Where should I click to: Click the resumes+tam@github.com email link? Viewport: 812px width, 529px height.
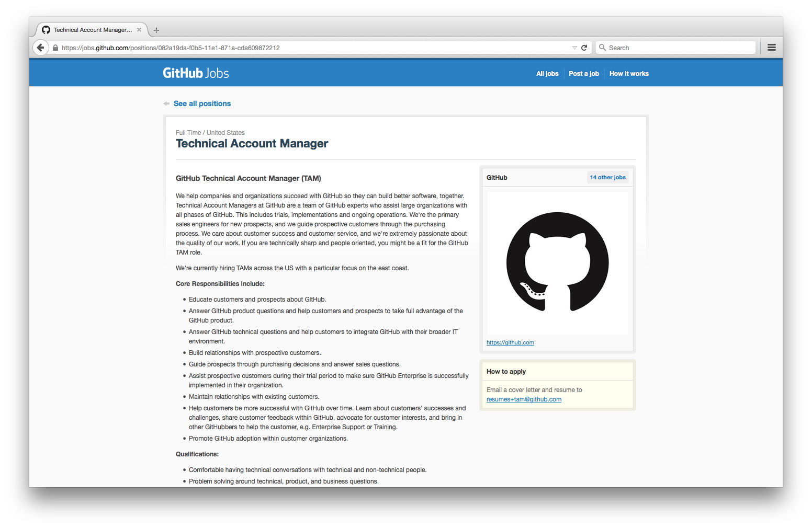coord(524,399)
